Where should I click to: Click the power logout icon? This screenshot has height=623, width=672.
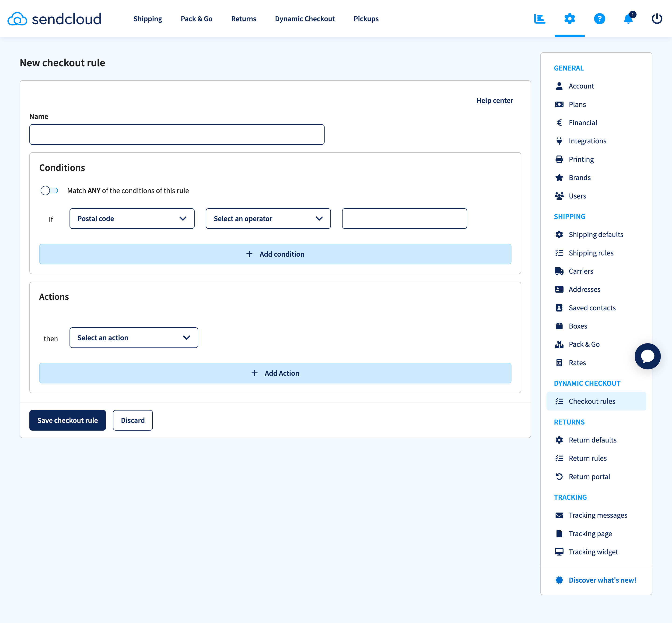point(657,19)
